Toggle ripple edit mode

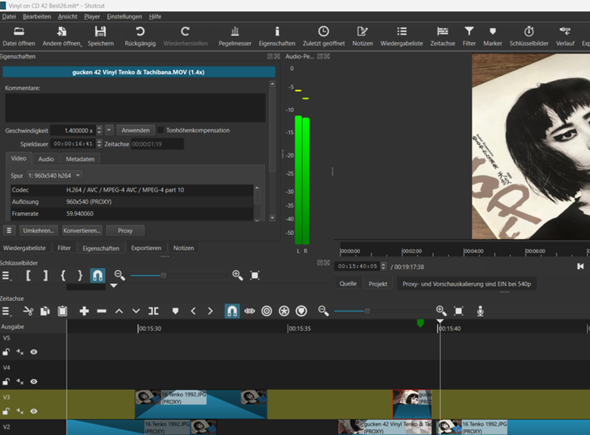point(266,311)
